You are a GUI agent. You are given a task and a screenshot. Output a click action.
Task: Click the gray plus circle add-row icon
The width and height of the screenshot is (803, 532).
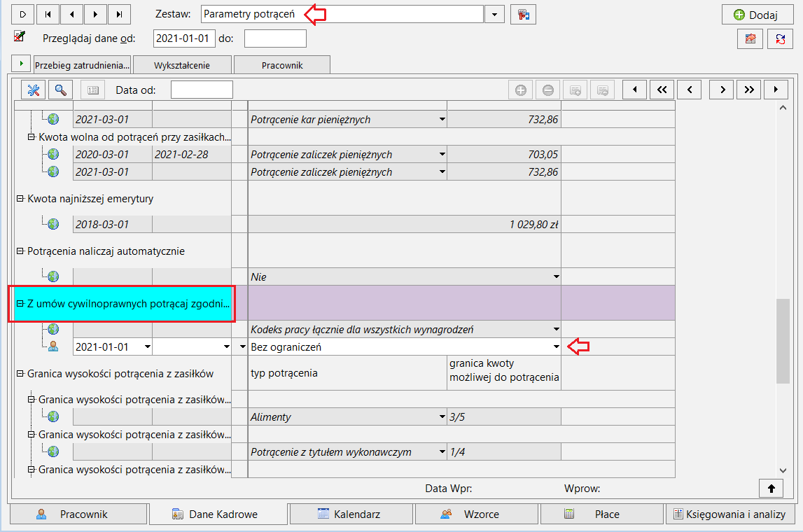tap(520, 90)
